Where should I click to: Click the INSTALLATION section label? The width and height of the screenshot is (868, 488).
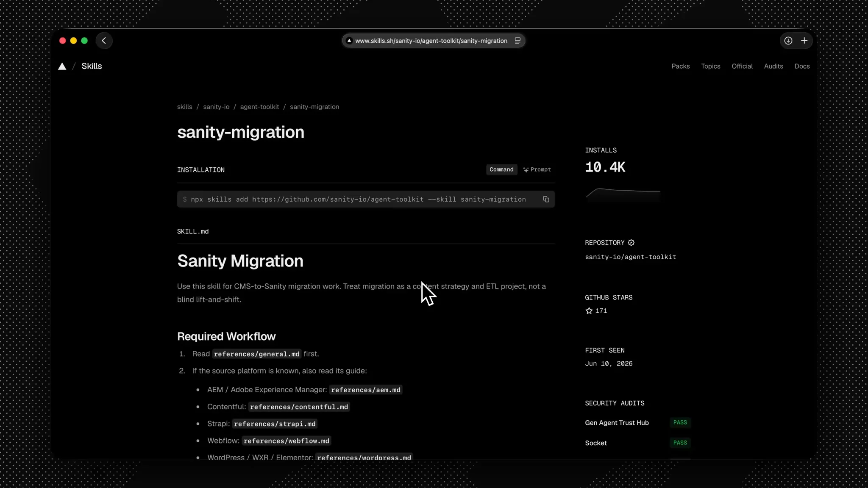[x=201, y=170]
